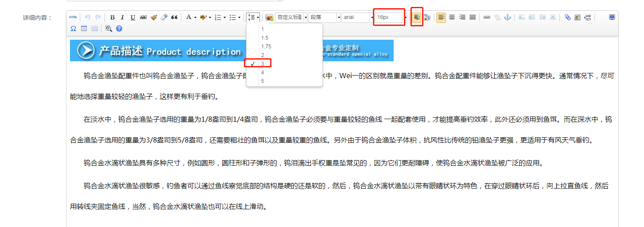Open the 自定义标题 combo box
Screen dimensions: 644x227
(291, 17)
